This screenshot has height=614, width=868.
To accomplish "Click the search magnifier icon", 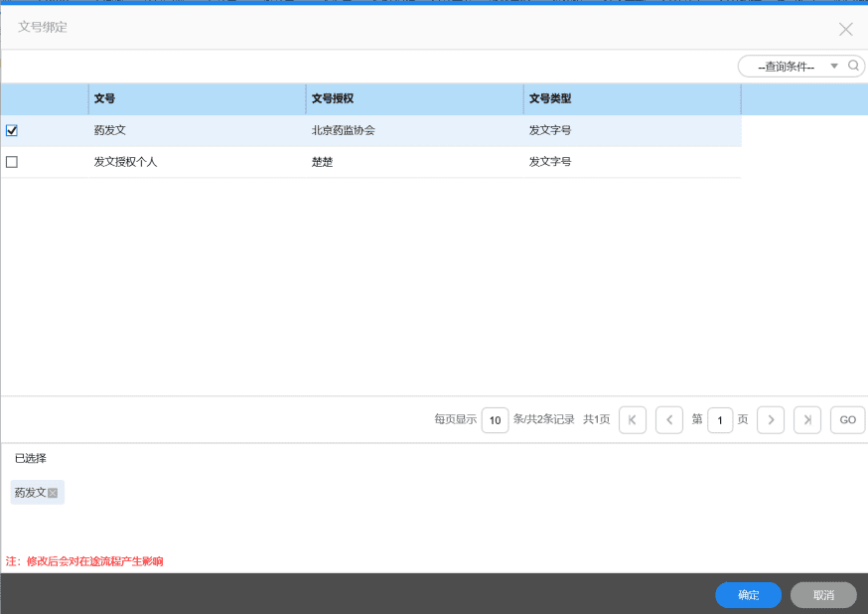I will (x=853, y=66).
